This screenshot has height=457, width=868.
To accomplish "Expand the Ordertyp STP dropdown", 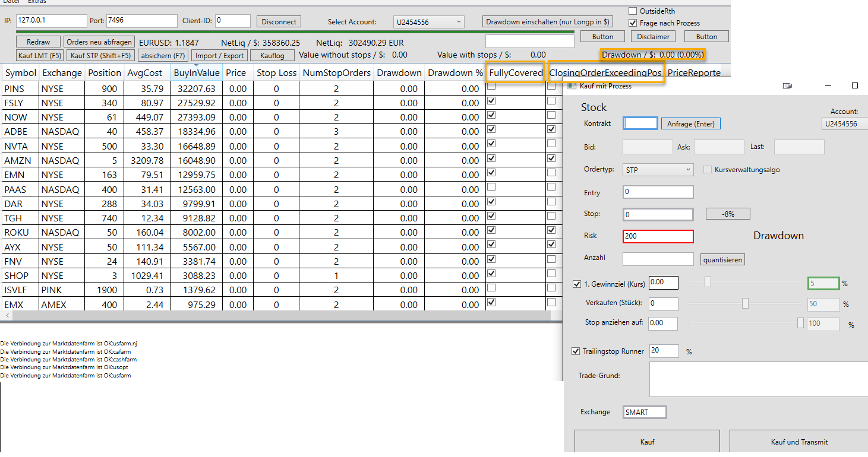I will coord(658,170).
